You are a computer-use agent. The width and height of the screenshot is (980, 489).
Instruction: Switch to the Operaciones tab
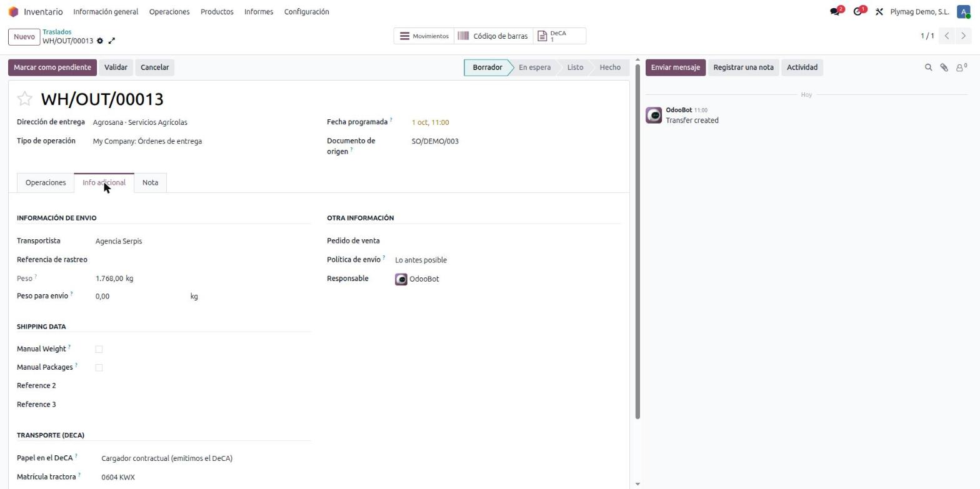point(46,183)
